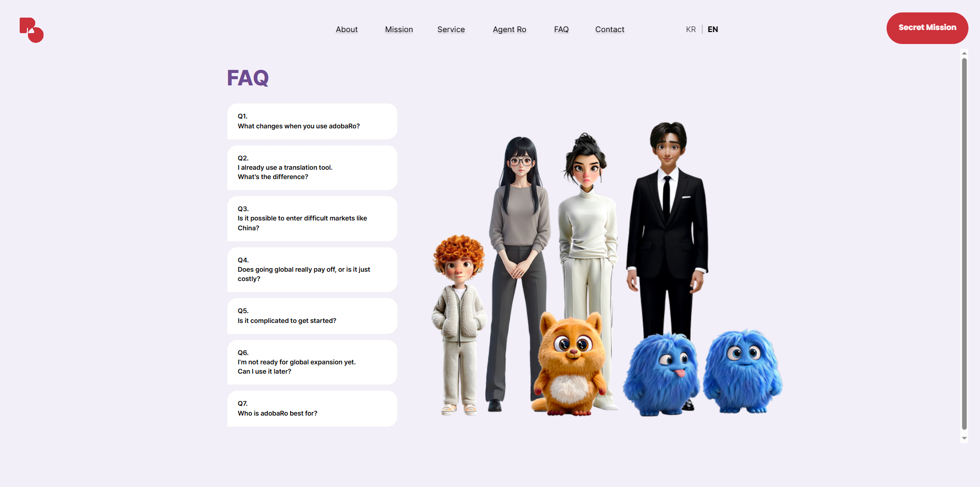Expand Q3 about entering difficult markets like China
The image size is (980, 487).
(311, 218)
